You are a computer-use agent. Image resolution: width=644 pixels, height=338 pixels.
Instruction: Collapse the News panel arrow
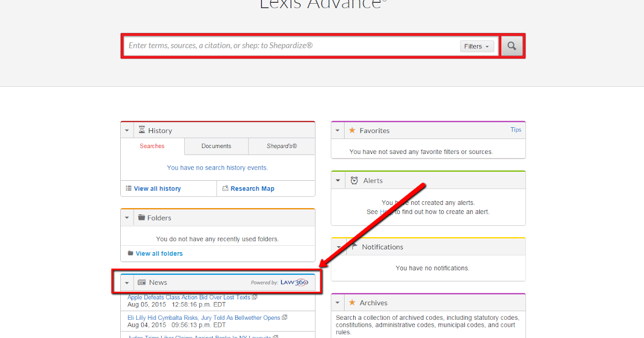point(127,283)
